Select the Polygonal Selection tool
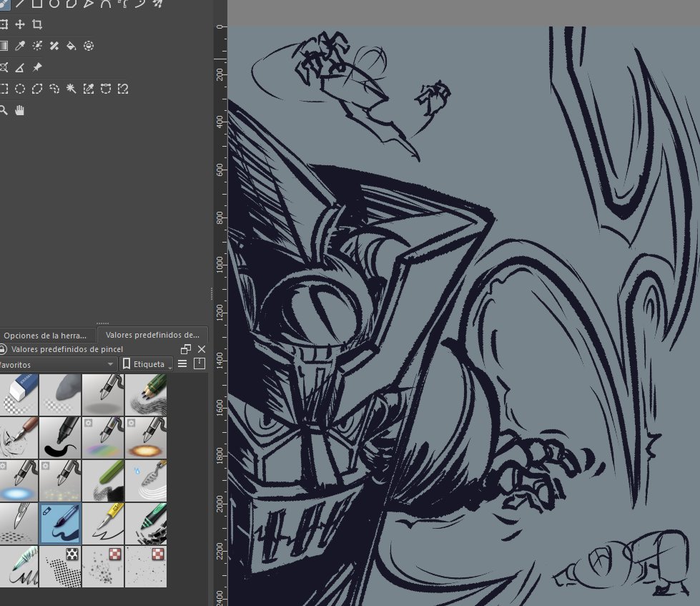 coord(37,89)
